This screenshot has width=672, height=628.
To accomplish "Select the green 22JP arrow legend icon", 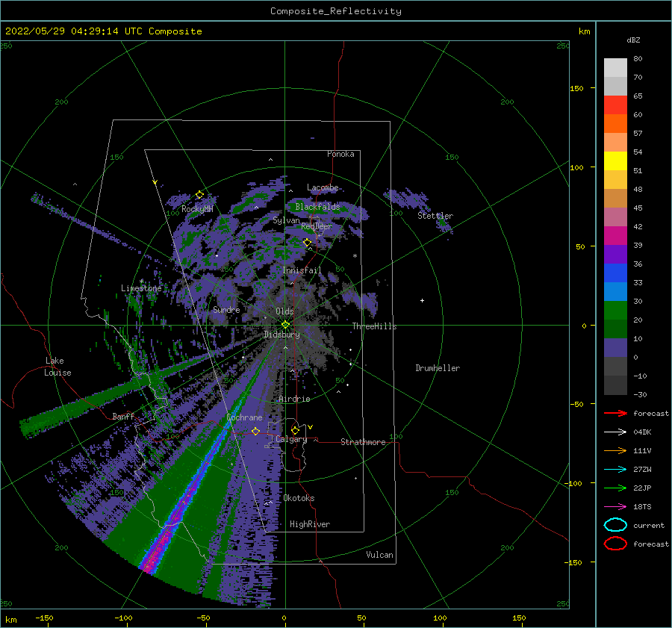I will (615, 488).
